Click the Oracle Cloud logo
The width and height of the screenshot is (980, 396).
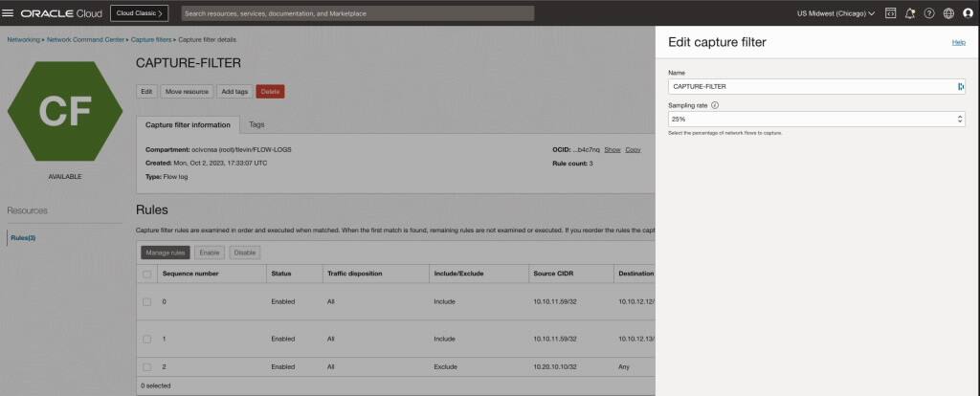pyautogui.click(x=61, y=13)
